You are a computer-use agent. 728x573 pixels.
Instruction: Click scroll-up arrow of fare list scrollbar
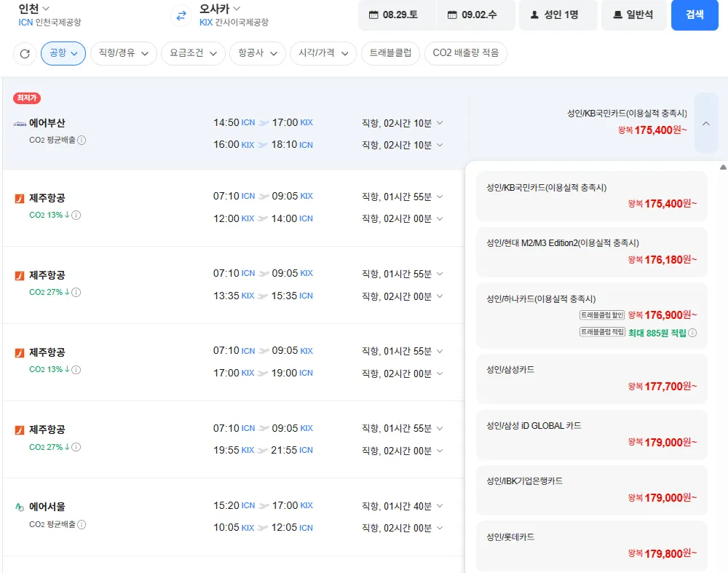click(x=723, y=167)
